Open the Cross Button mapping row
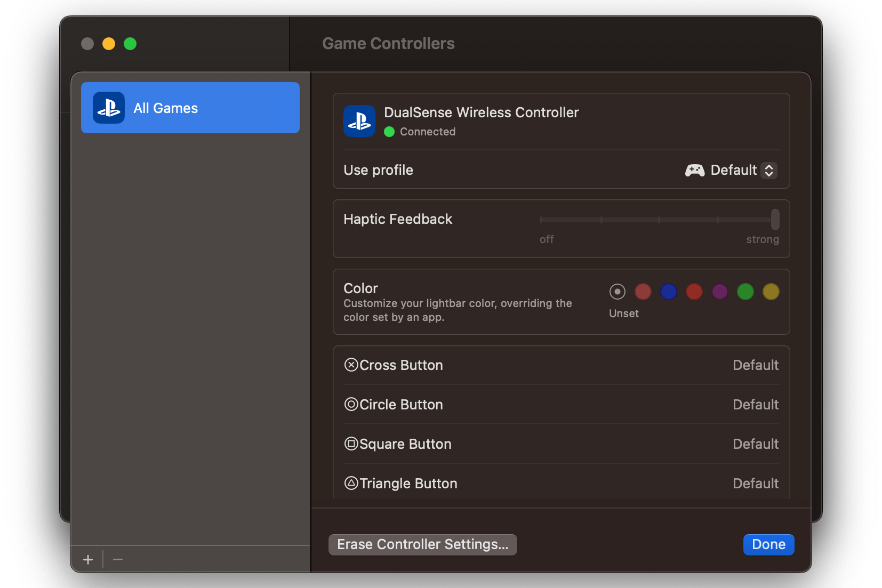Viewport: 882px width, 588px height. point(560,365)
